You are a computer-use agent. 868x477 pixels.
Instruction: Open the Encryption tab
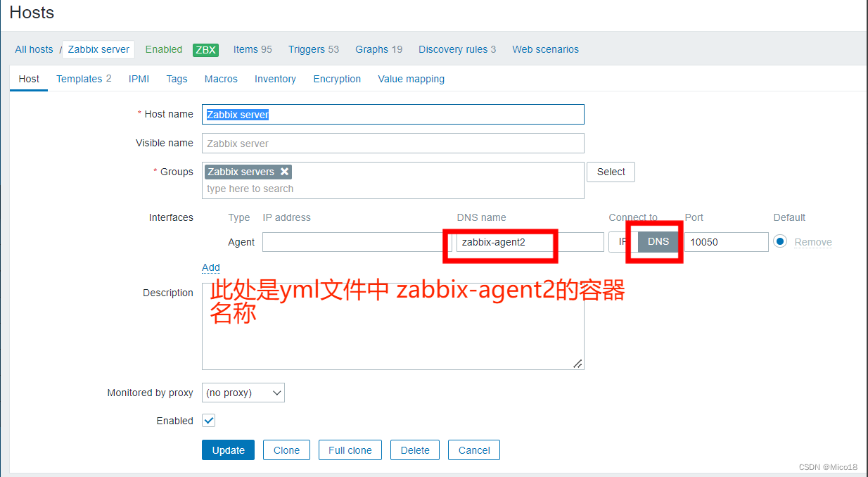coord(337,79)
